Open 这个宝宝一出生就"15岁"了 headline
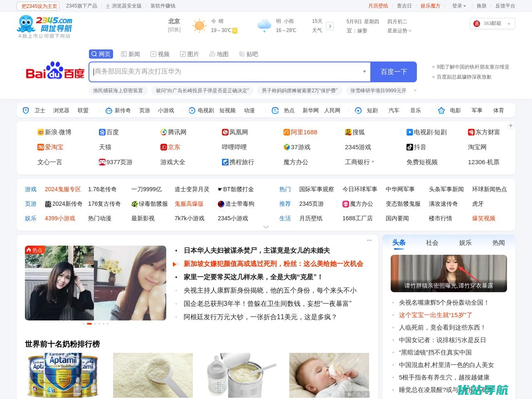Screen dimensions: 532x399 436,315
